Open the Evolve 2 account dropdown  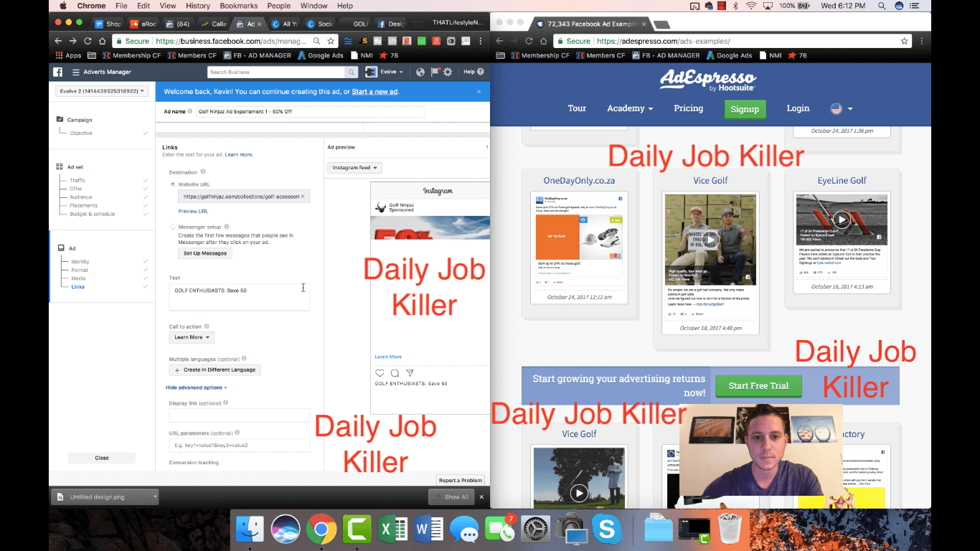pyautogui.click(x=102, y=91)
